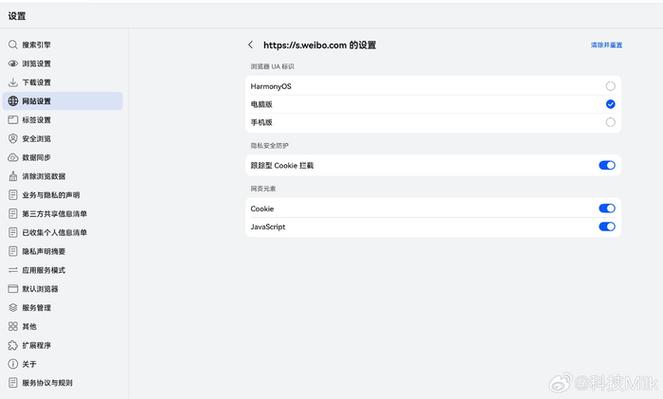Click the shield icon for 安全浏览
The width and height of the screenshot is (663, 399).
(x=13, y=138)
